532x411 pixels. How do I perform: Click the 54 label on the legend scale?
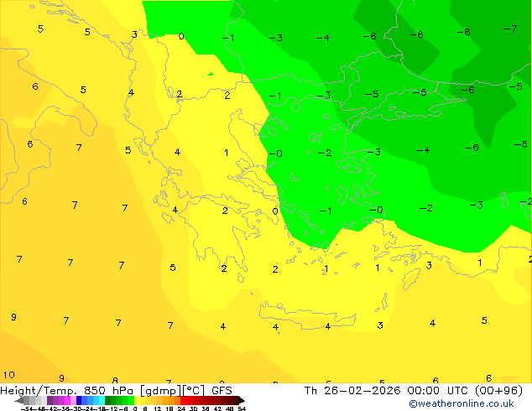242,408
